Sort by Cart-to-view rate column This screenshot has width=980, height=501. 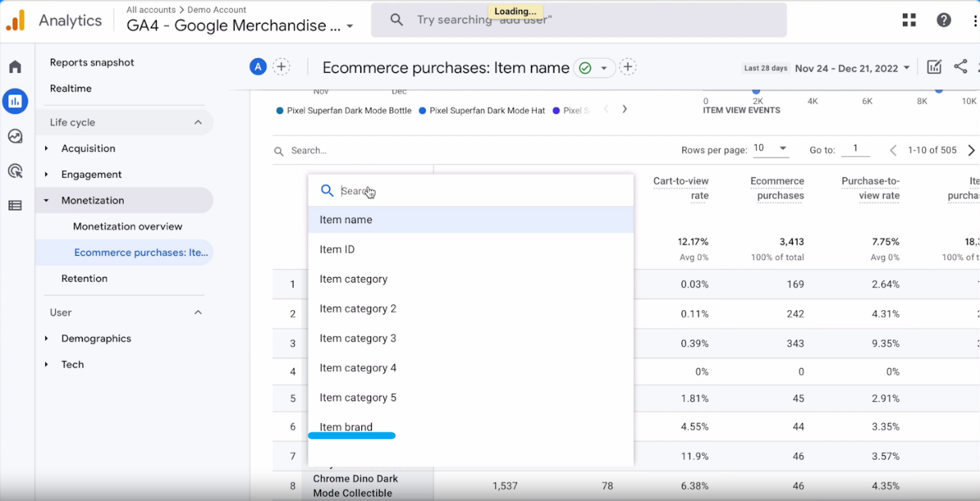pyautogui.click(x=681, y=189)
